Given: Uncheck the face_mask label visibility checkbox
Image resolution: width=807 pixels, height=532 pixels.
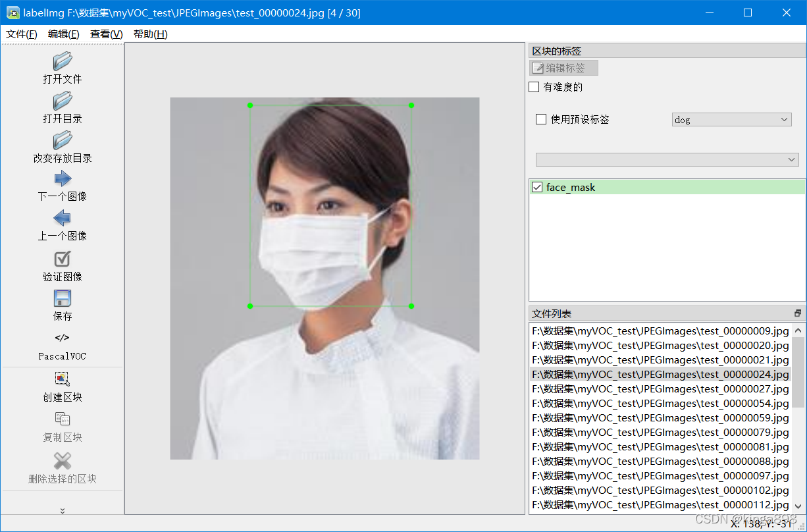Looking at the screenshot, I should (x=536, y=188).
